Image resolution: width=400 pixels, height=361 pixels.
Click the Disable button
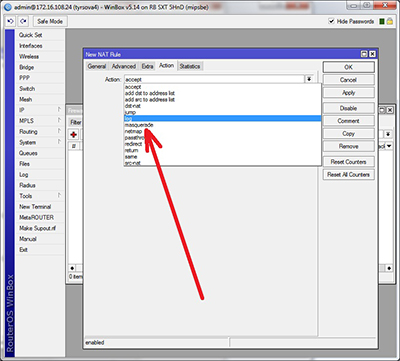coord(348,108)
